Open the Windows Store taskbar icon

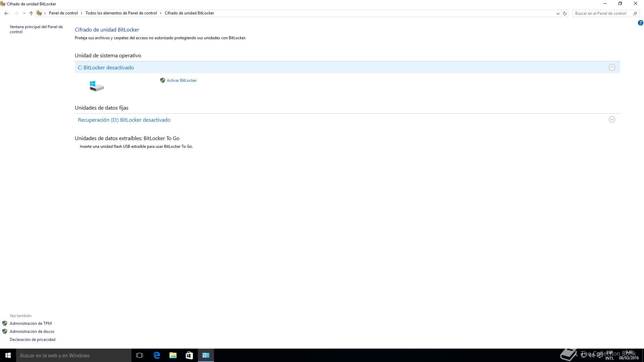189,355
